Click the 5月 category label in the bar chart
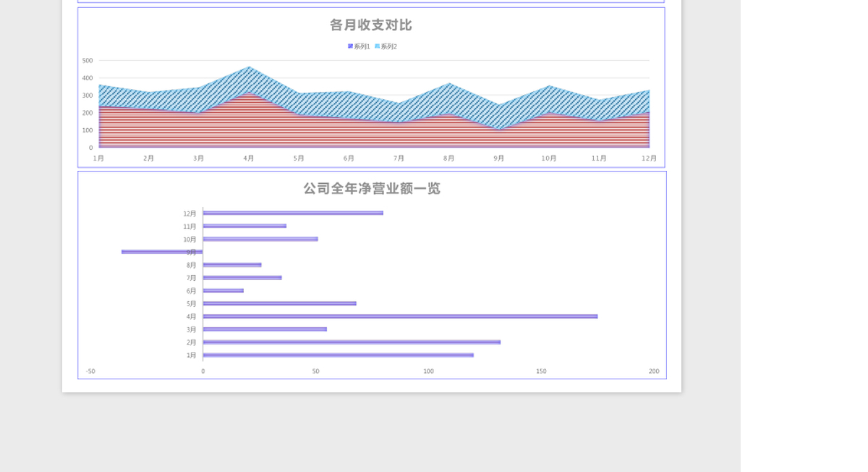The image size is (868, 472). (192, 304)
